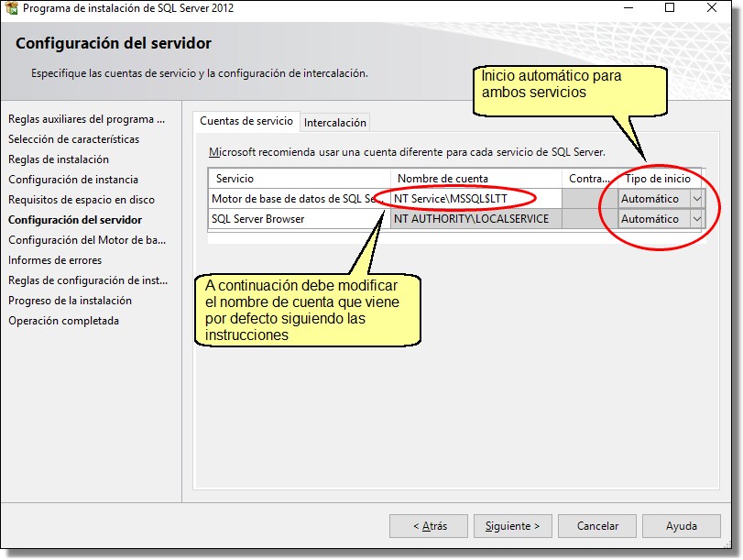Click the Nombre de cuenta column header
The image size is (743, 560).
[x=476, y=179]
